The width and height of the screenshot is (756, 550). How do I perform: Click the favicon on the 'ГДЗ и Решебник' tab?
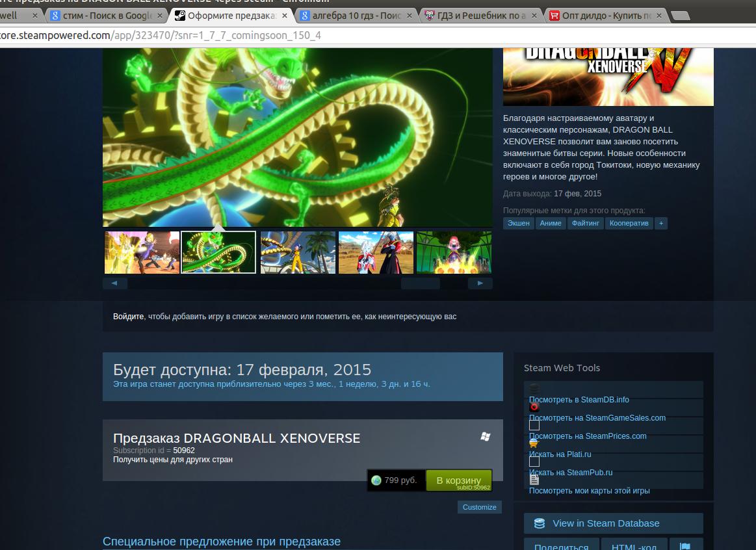pyautogui.click(x=429, y=16)
